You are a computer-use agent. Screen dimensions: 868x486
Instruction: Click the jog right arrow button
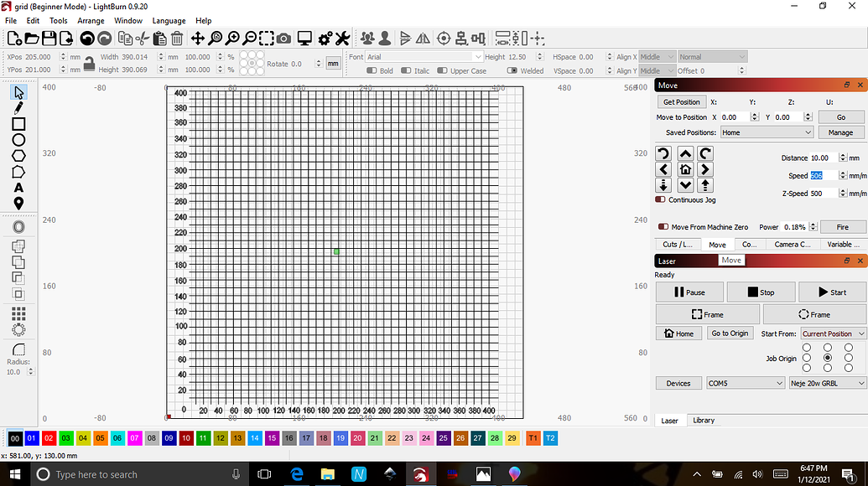point(704,169)
